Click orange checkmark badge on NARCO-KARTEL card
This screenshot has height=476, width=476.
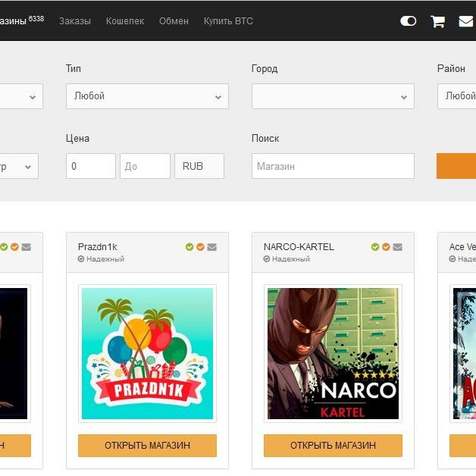click(387, 247)
